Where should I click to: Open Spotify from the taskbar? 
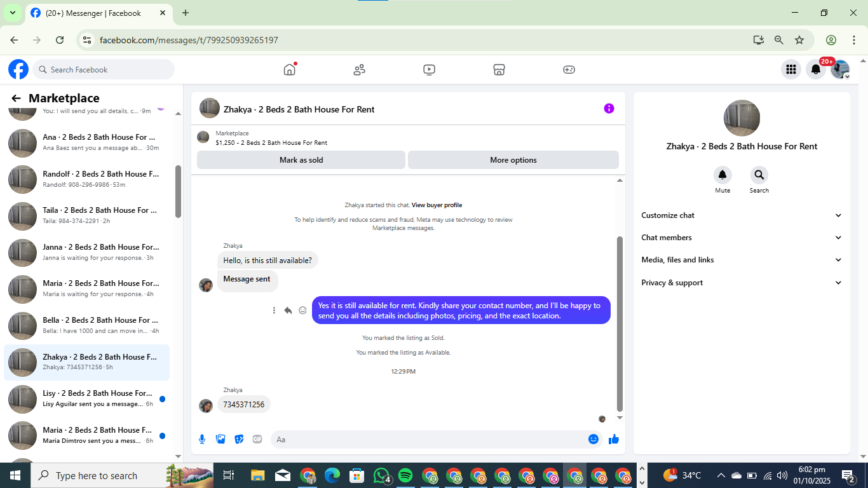[x=405, y=475]
